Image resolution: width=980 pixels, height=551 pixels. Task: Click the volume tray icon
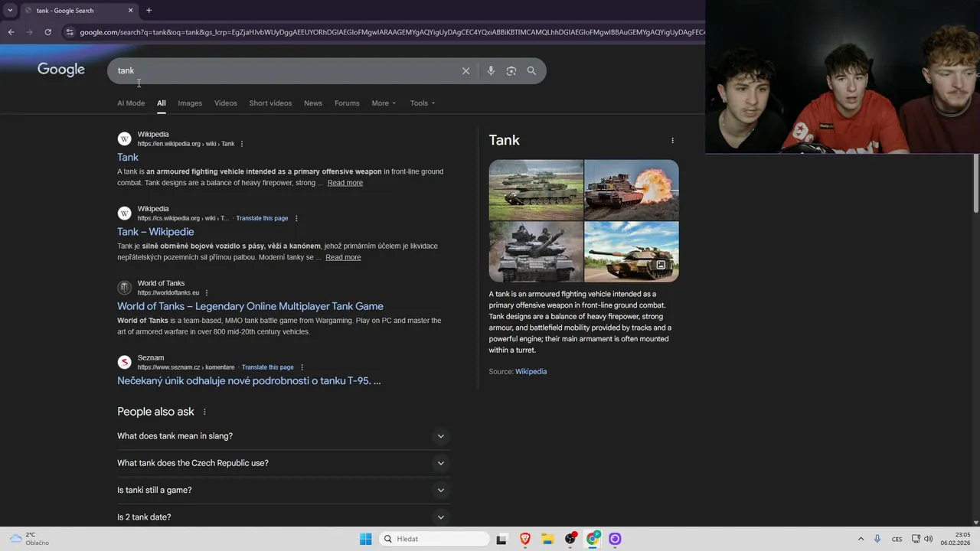[x=928, y=539]
